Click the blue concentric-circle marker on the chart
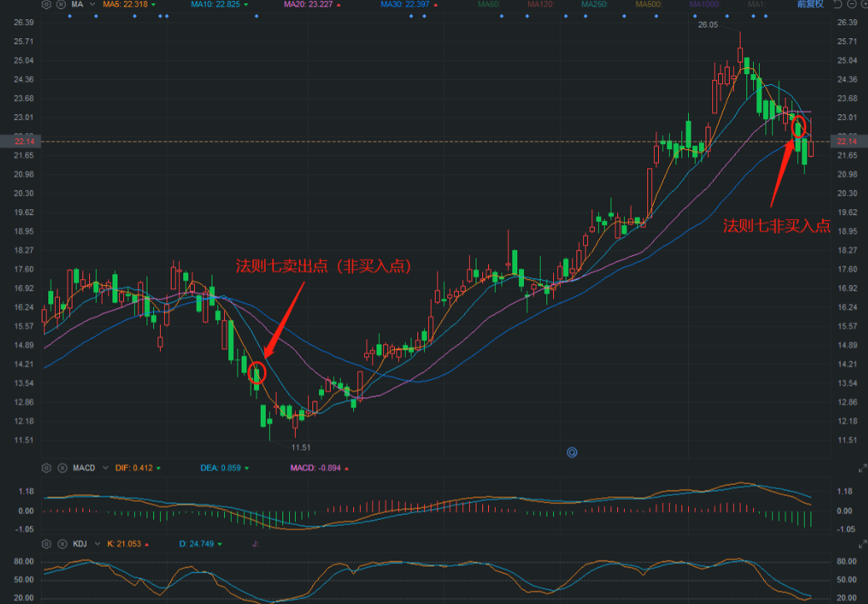Viewport: 868px width, 604px height. tap(571, 452)
